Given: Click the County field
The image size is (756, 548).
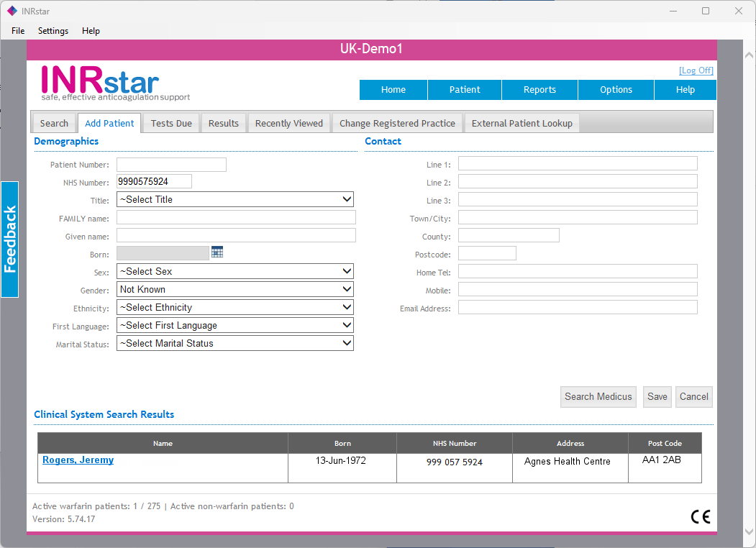Looking at the screenshot, I should (x=509, y=235).
